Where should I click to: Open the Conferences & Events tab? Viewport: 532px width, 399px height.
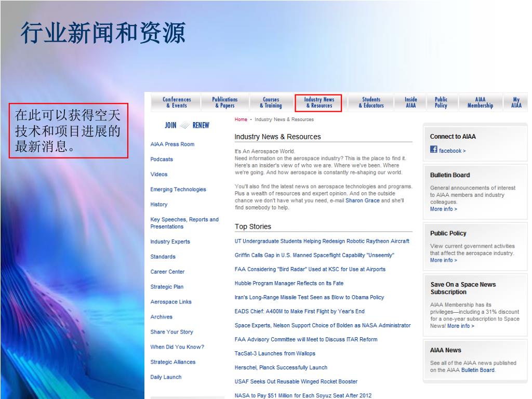177,102
